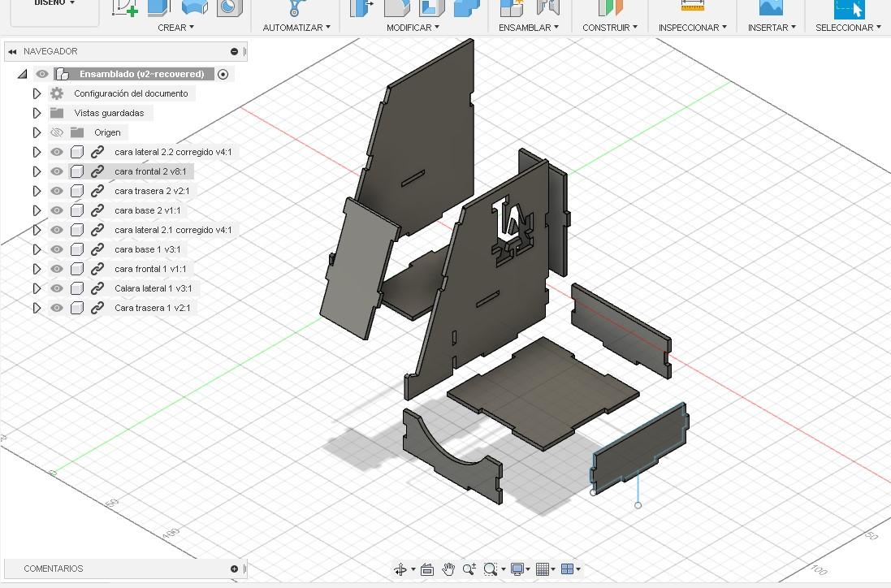Open the AUTOMATIZAR menu
The width and height of the screenshot is (891, 588).
pyautogui.click(x=296, y=28)
